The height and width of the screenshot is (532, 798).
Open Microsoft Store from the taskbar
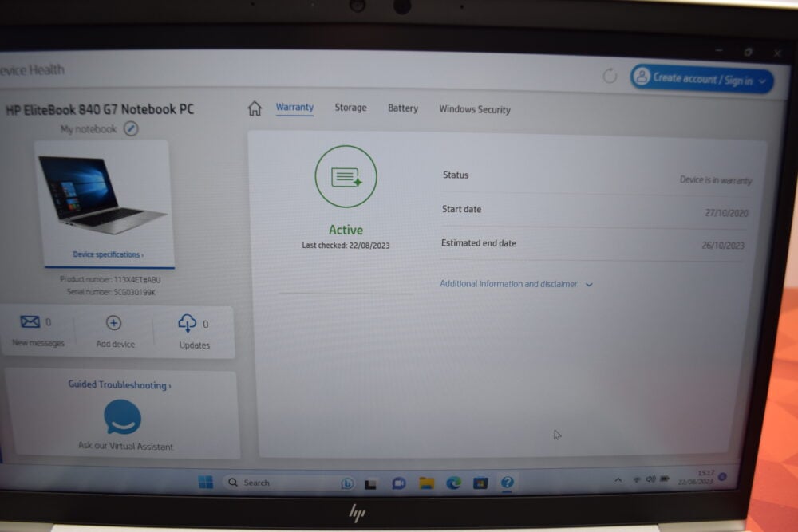[x=480, y=483]
